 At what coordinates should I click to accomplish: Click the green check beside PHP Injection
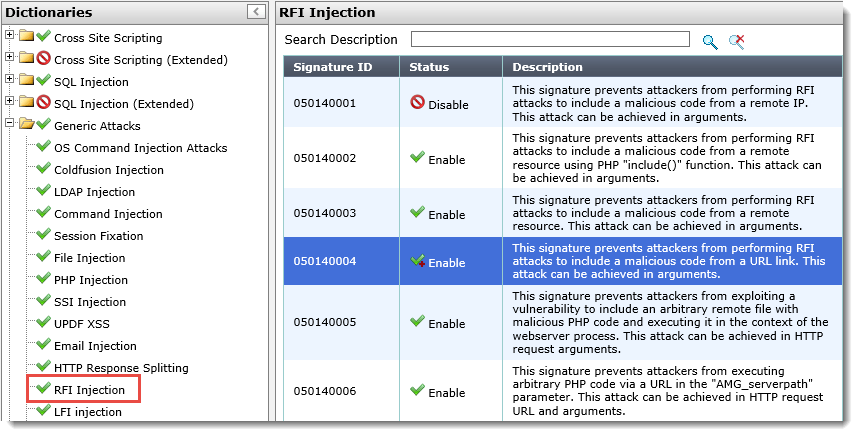pos(43,279)
